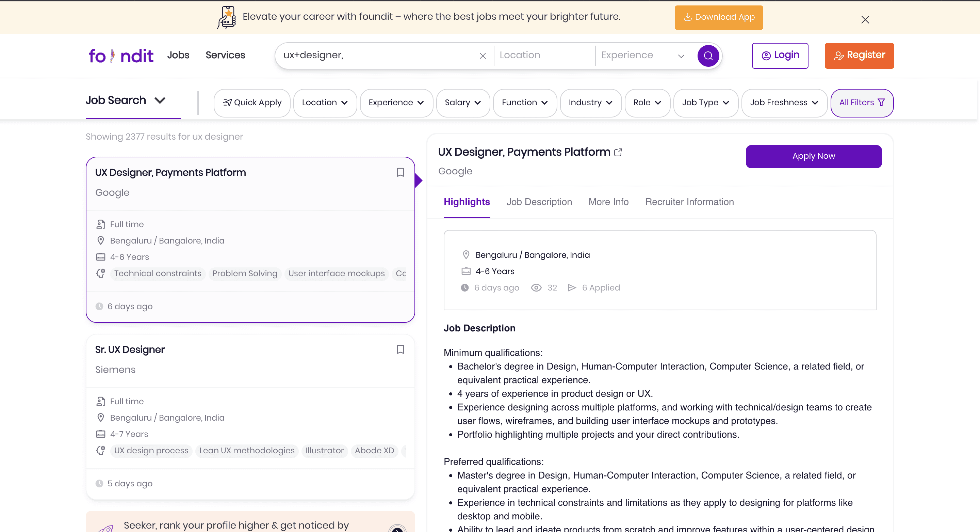The height and width of the screenshot is (532, 980).
Task: Click the '6 Applied' count text
Action: point(601,287)
